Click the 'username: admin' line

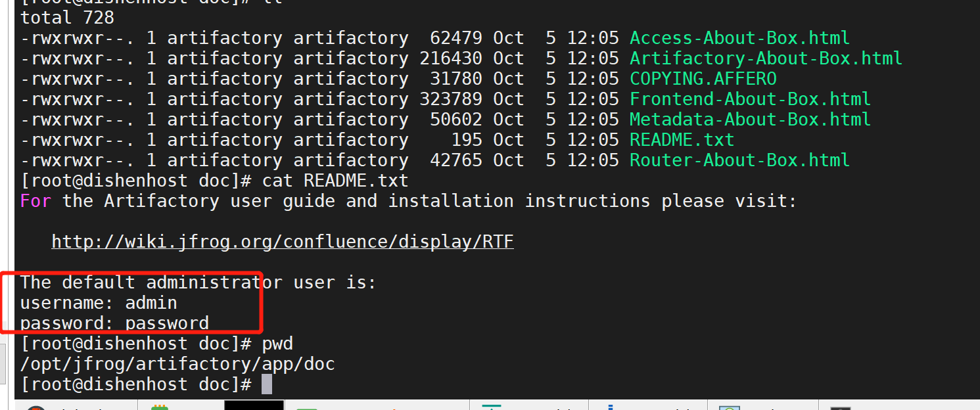99,303
